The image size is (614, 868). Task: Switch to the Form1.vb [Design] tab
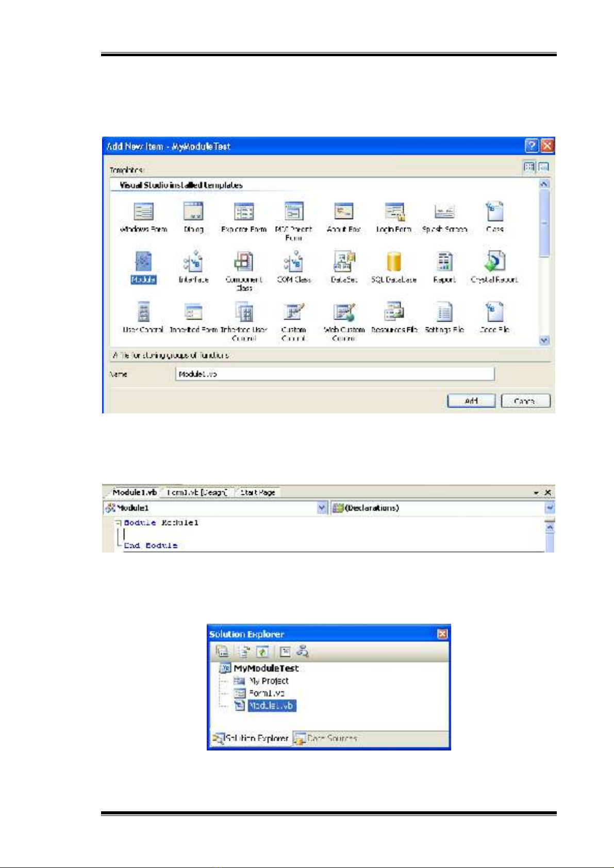point(197,492)
